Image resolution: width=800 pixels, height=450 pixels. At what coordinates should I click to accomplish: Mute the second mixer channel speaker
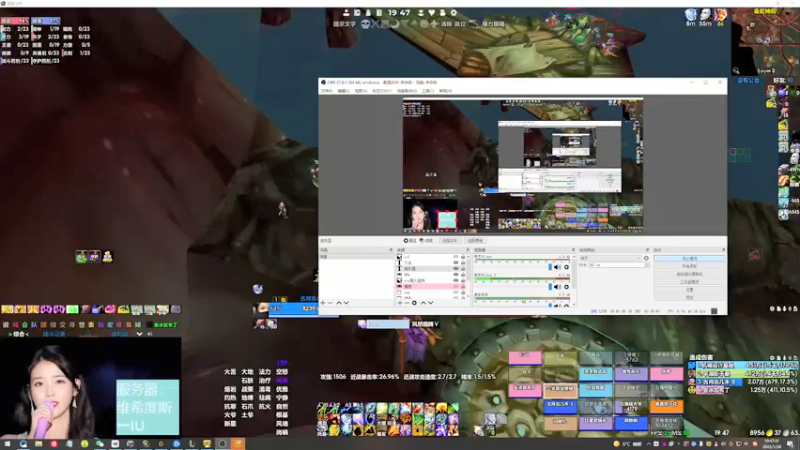tap(557, 287)
